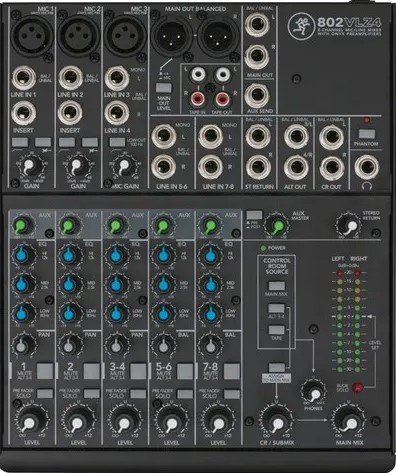Click the green POWER indicator LED
This screenshot has width=396, height=473.
point(263,248)
